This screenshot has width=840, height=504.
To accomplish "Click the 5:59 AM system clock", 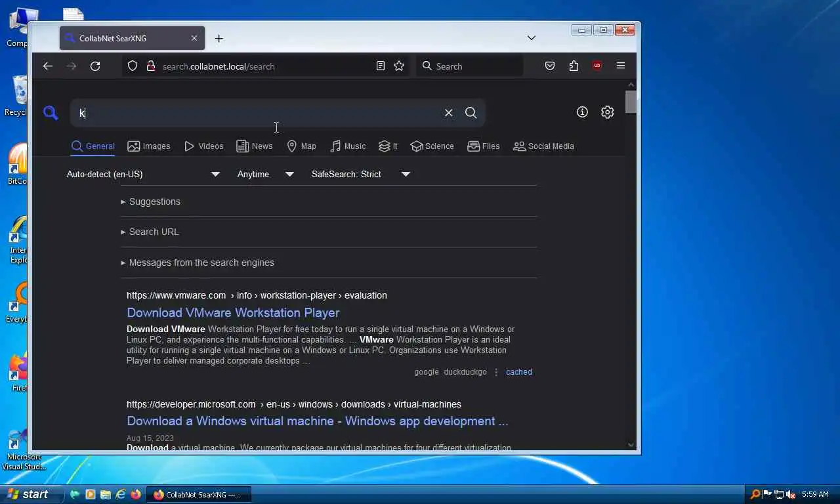I will [x=815, y=494].
